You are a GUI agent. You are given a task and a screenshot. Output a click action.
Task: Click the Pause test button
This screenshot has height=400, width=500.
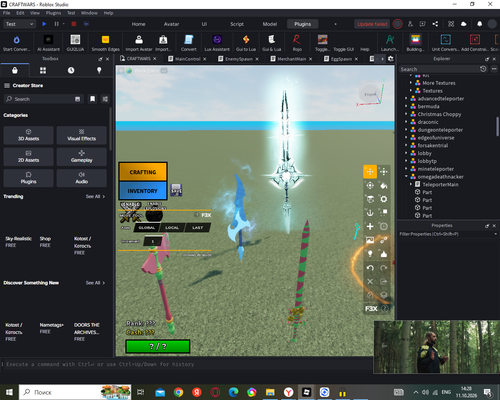click(x=56, y=24)
